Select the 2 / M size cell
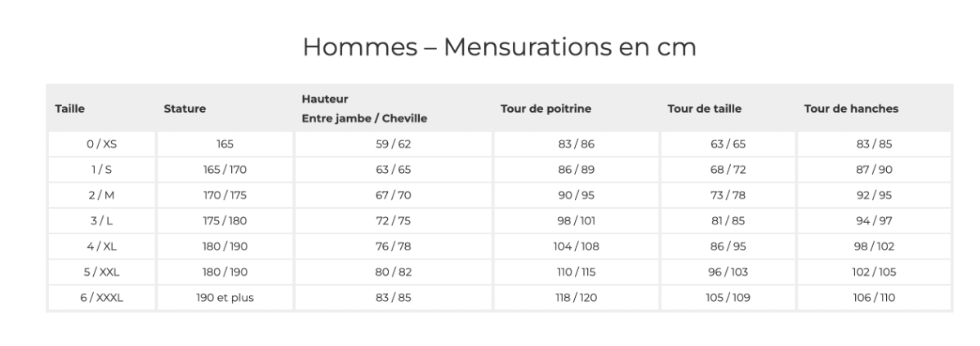The height and width of the screenshot is (346, 980). click(x=102, y=195)
